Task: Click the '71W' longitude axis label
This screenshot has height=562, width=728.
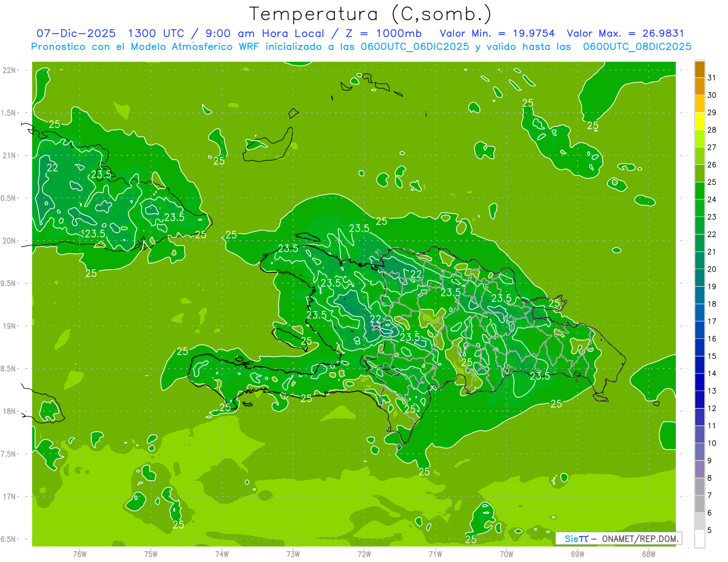Action: pyautogui.click(x=435, y=554)
